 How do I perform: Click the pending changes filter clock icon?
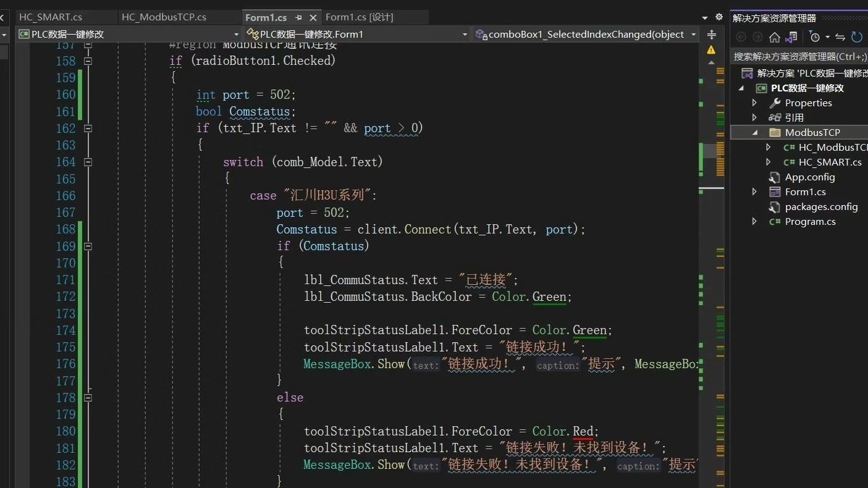(x=815, y=37)
